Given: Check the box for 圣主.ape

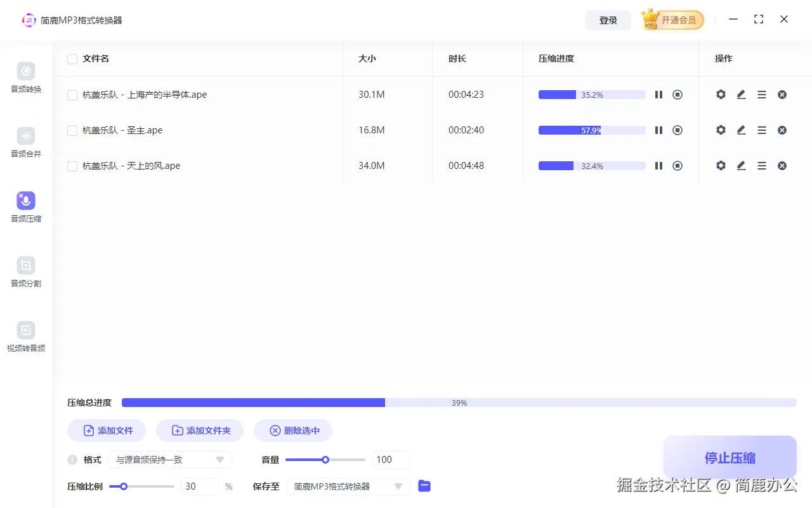Looking at the screenshot, I should (x=72, y=131).
